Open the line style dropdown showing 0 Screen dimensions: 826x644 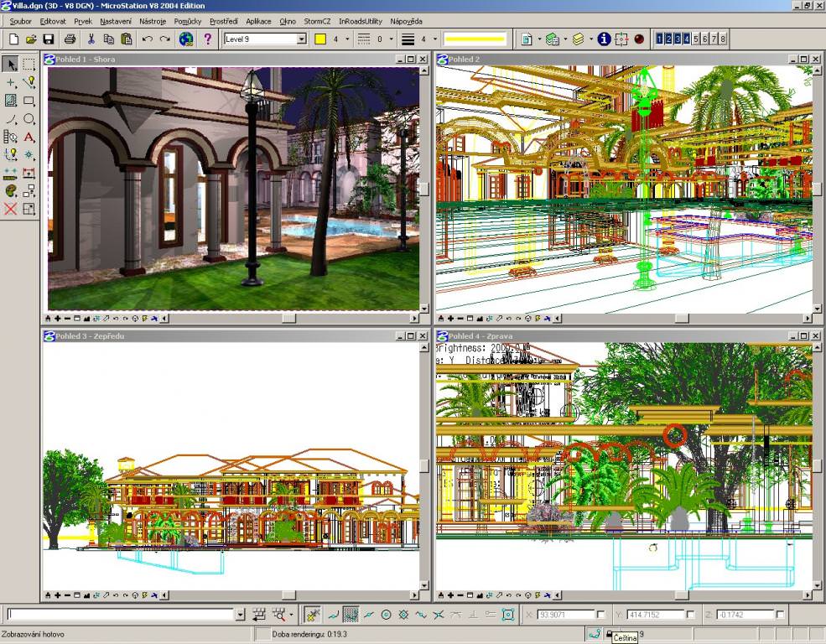tap(391, 39)
